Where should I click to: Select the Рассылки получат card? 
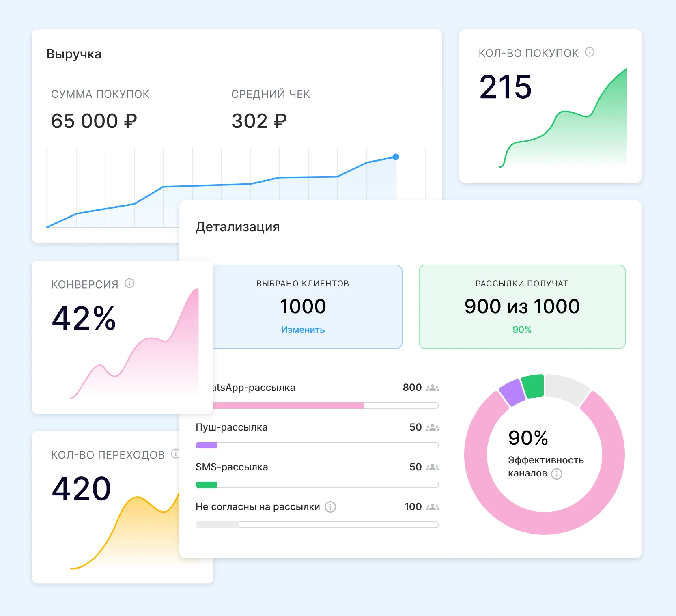(522, 307)
